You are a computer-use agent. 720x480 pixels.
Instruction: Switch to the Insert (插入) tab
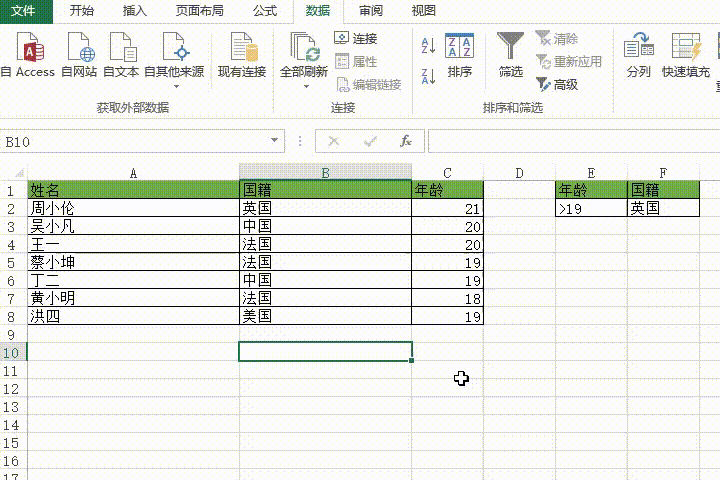tap(135, 11)
